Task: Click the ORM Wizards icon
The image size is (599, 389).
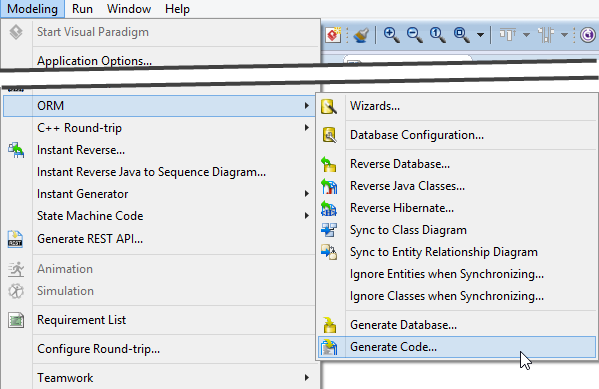Action: click(329, 107)
